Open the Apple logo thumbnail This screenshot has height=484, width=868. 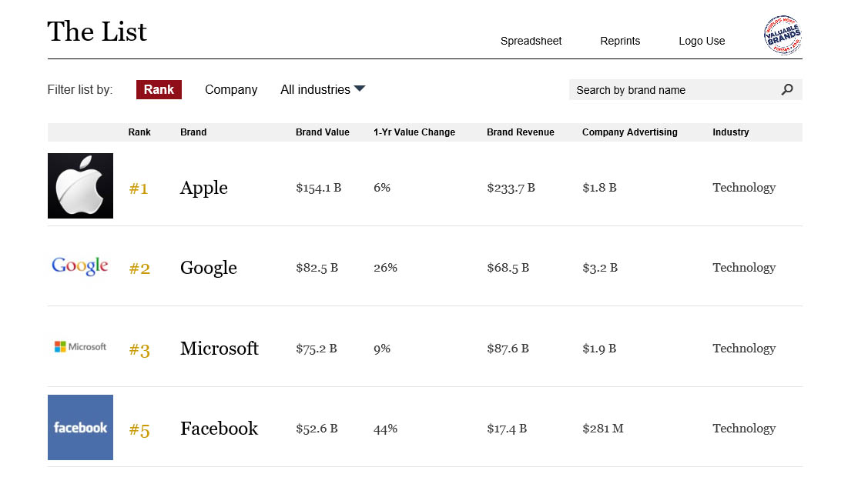pos(80,186)
